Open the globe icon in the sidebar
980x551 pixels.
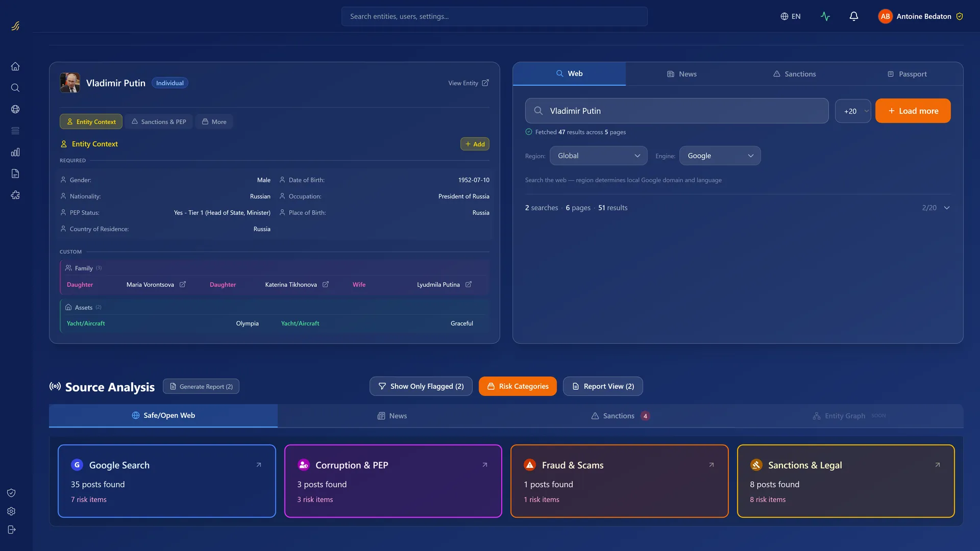[15, 109]
